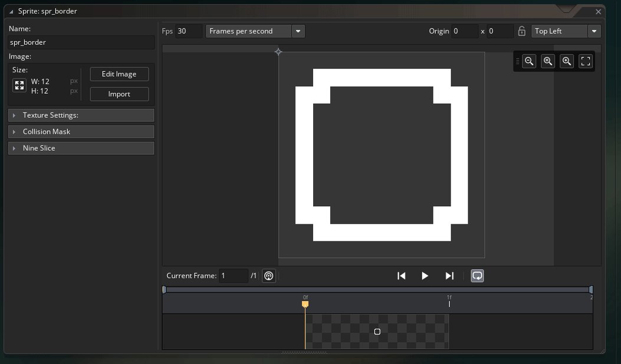This screenshot has width=621, height=364.
Task: Zoom out of the sprite preview
Action: (x=529, y=61)
